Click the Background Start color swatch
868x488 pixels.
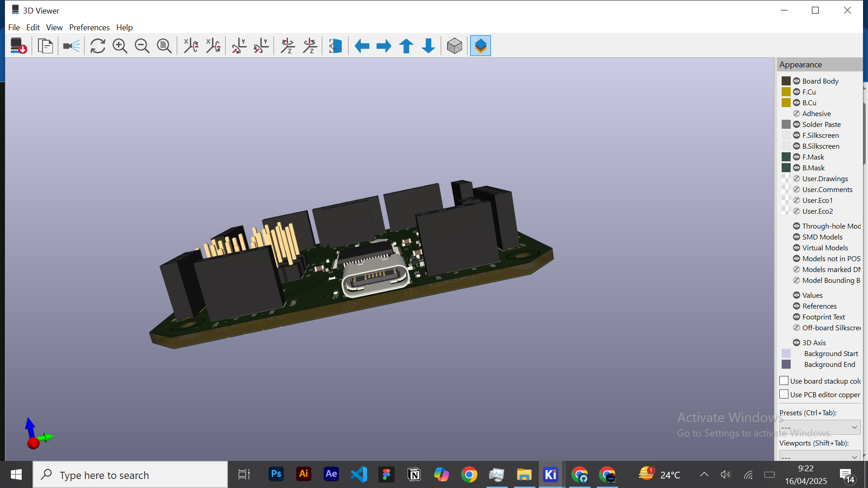pos(786,353)
